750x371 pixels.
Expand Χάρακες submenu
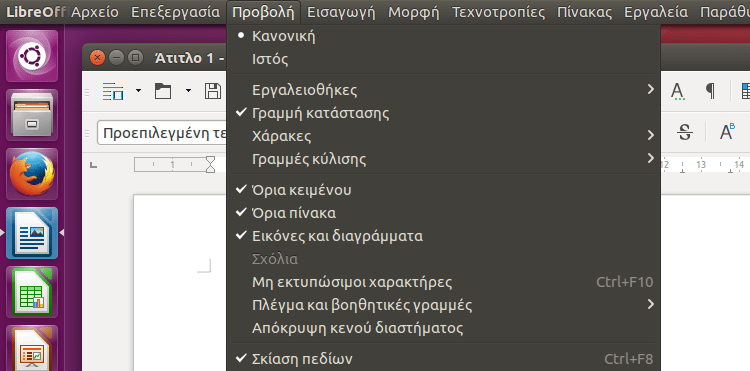[443, 136]
